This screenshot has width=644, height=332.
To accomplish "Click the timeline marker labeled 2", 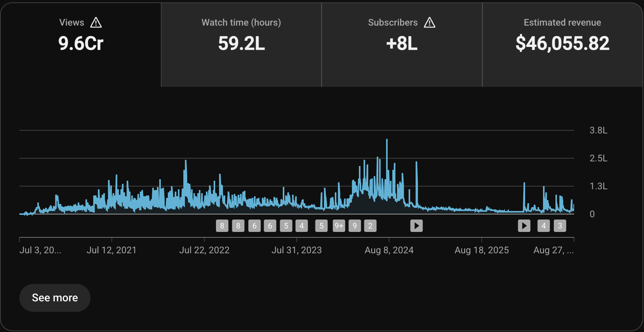I will point(370,226).
